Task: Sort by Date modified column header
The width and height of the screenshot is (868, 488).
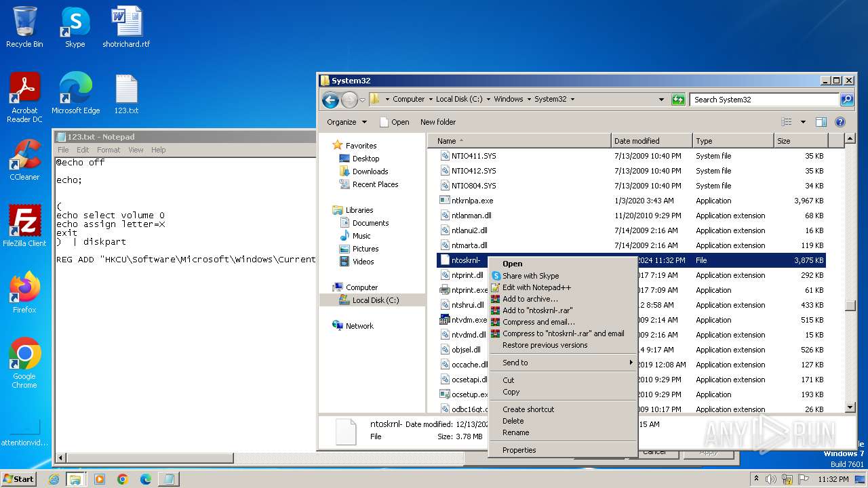Action: [x=652, y=141]
